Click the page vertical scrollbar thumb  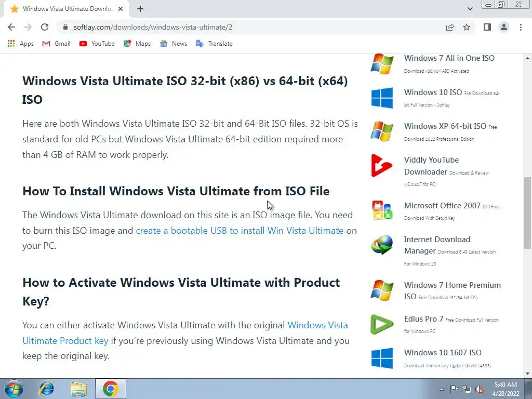pyautogui.click(x=528, y=213)
